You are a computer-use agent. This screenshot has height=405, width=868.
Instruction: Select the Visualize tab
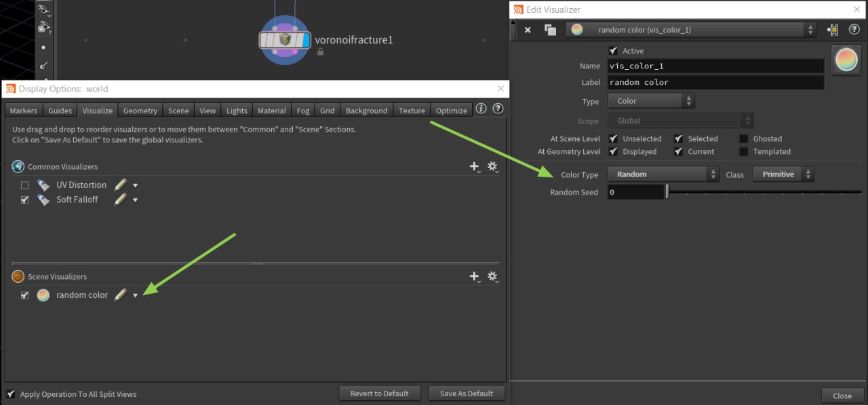[98, 111]
